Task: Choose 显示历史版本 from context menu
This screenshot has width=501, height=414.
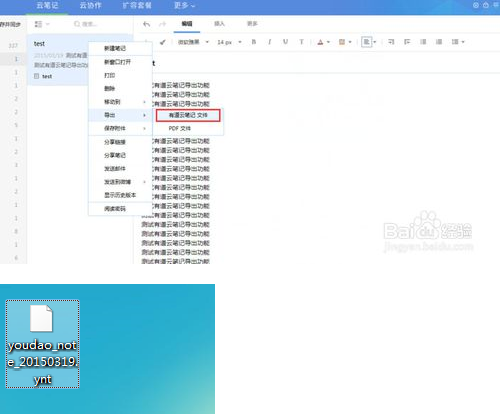Action: coord(120,195)
